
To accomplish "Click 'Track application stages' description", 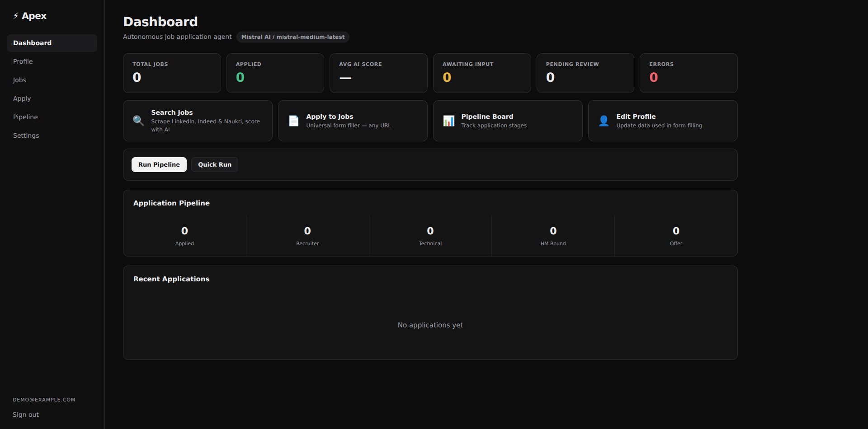I will click(x=494, y=126).
